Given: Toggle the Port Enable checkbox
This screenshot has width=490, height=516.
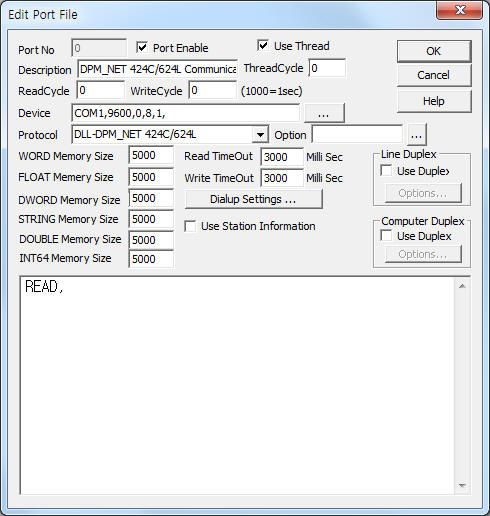Looking at the screenshot, I should [x=142, y=47].
